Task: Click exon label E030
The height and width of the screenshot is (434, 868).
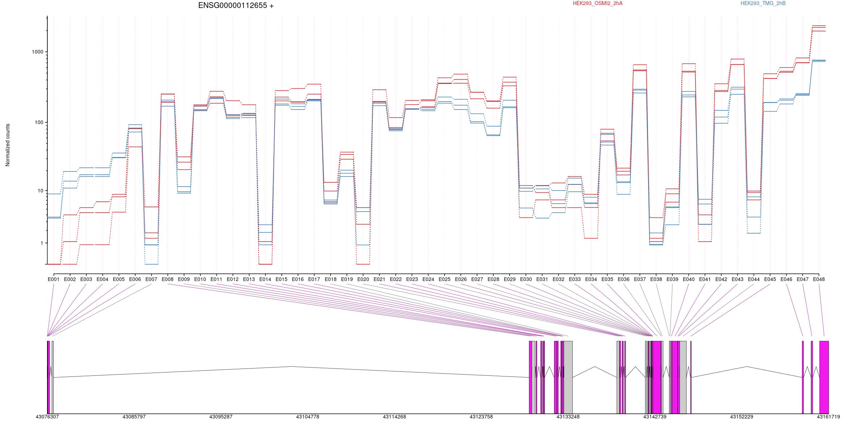Action: pyautogui.click(x=526, y=279)
